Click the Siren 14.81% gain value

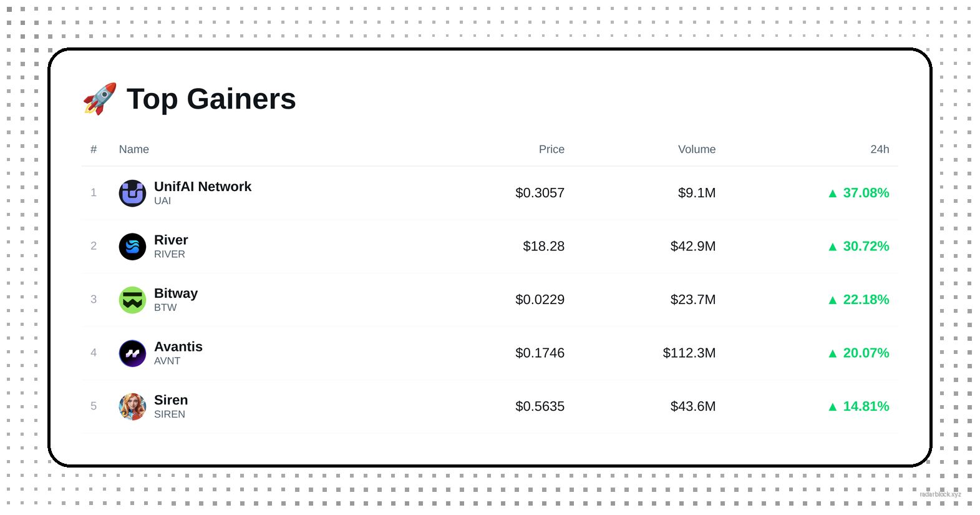[x=866, y=406]
